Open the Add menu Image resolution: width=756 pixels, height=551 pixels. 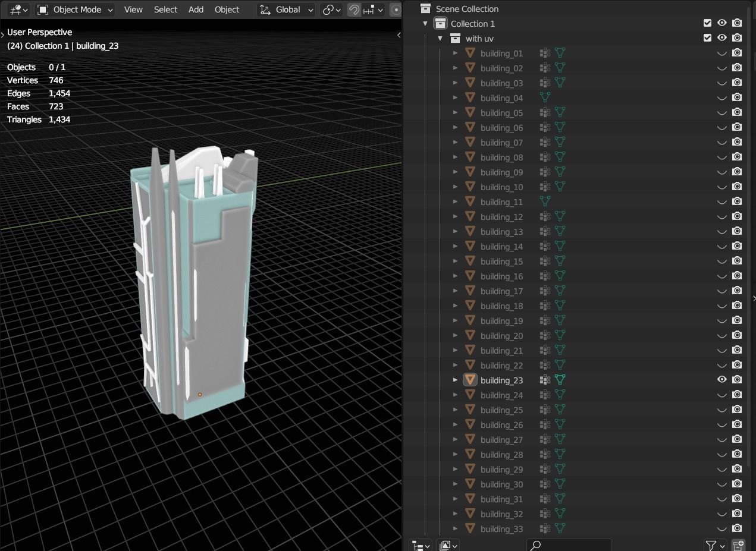[x=196, y=10]
